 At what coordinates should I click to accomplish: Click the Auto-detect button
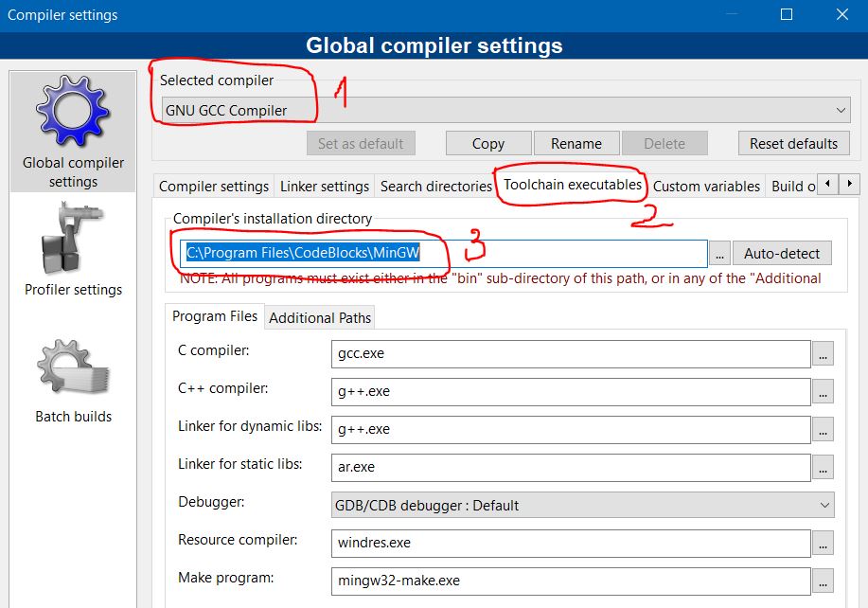pyautogui.click(x=782, y=254)
